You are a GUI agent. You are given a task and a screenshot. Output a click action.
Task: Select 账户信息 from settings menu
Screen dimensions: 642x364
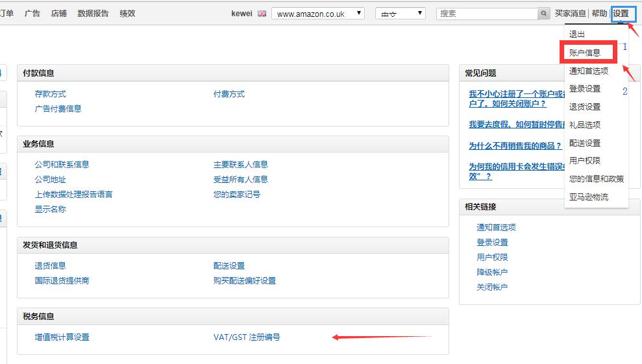585,53
